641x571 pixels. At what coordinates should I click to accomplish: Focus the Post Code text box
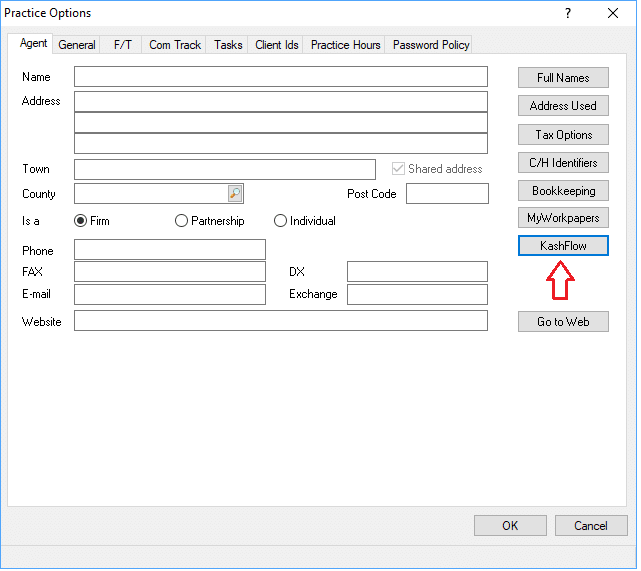(447, 194)
